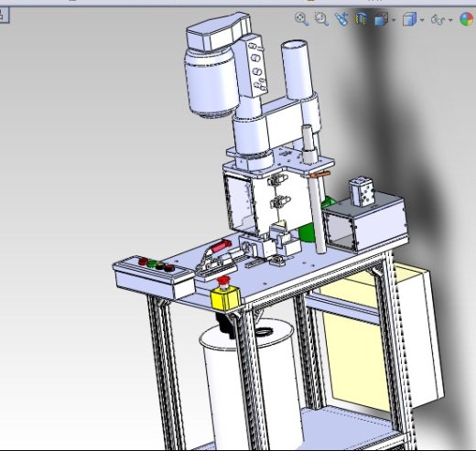Click the Zoom to Fit magnifier icon
The height and width of the screenshot is (451, 476).
301,19
